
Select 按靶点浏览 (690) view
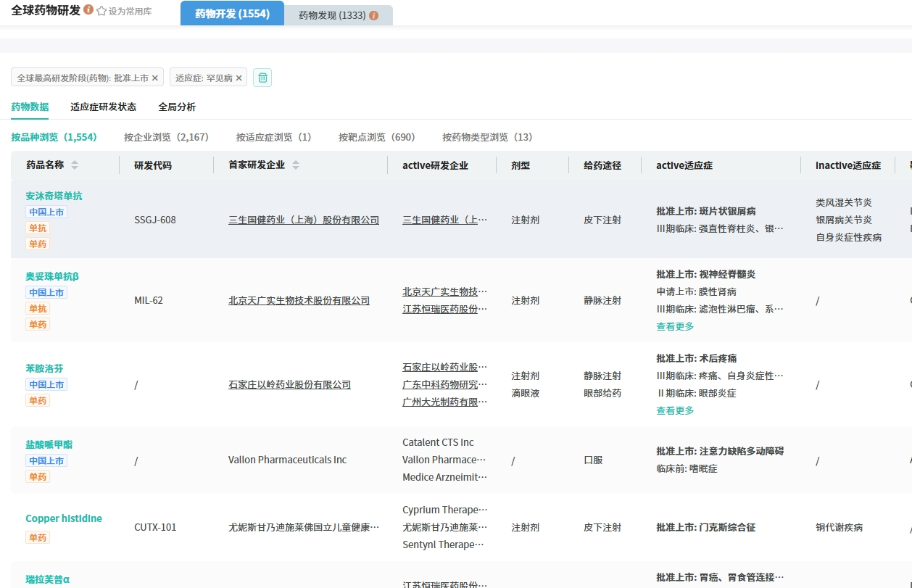pos(376,137)
